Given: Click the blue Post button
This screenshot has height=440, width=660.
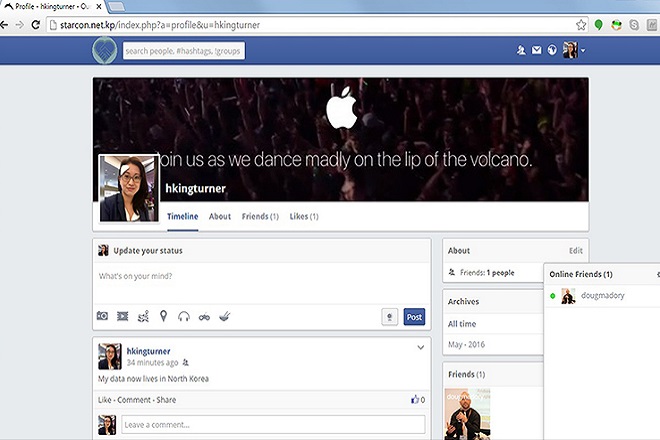Looking at the screenshot, I should click(x=414, y=317).
